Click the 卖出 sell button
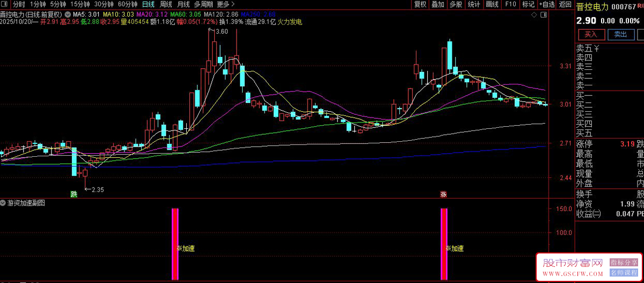 pyautogui.click(x=620, y=34)
